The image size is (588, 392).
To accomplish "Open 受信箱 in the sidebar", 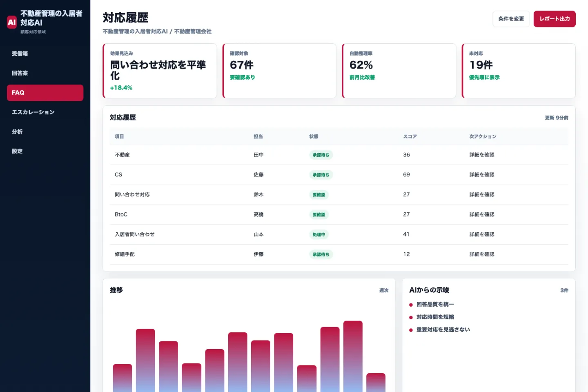I will [45, 53].
